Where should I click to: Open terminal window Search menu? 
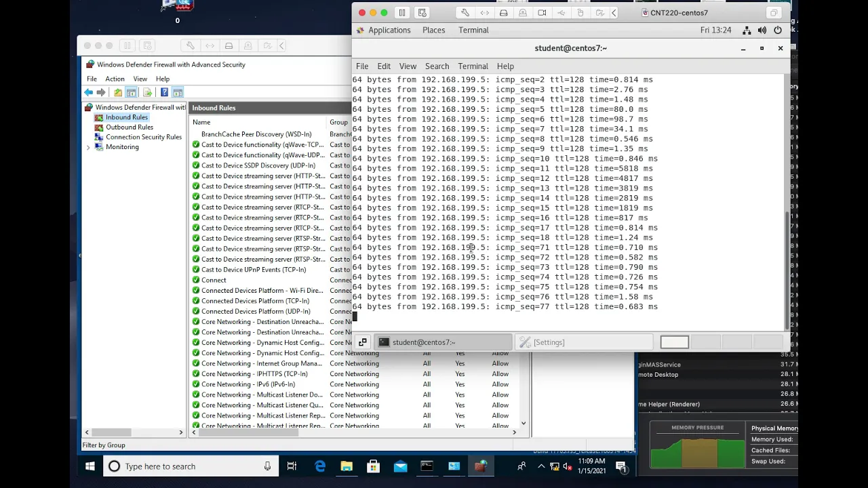pos(437,66)
